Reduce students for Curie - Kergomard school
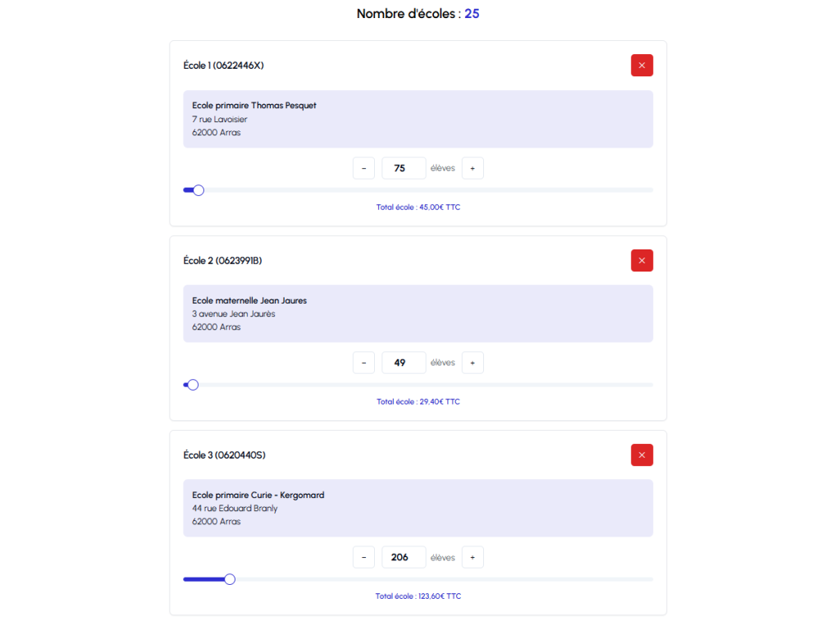This screenshot has height=621, width=840. tap(363, 557)
